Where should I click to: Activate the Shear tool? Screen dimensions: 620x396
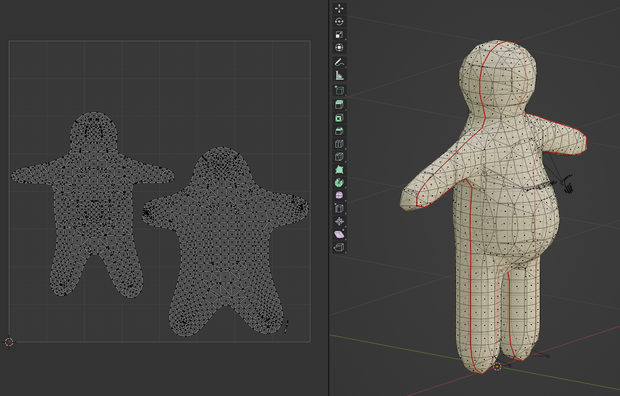[x=339, y=235]
